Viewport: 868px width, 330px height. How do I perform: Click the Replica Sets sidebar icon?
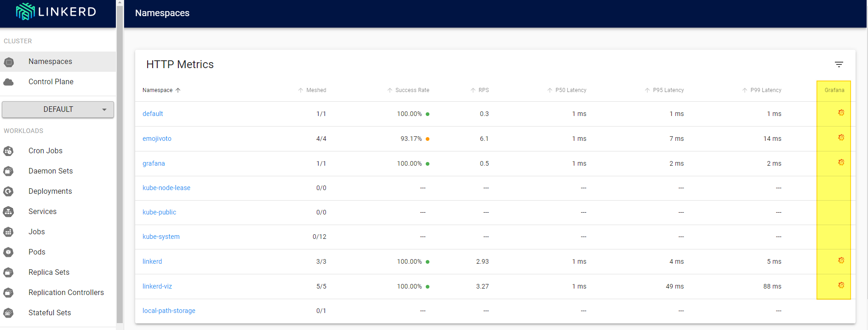click(x=9, y=272)
